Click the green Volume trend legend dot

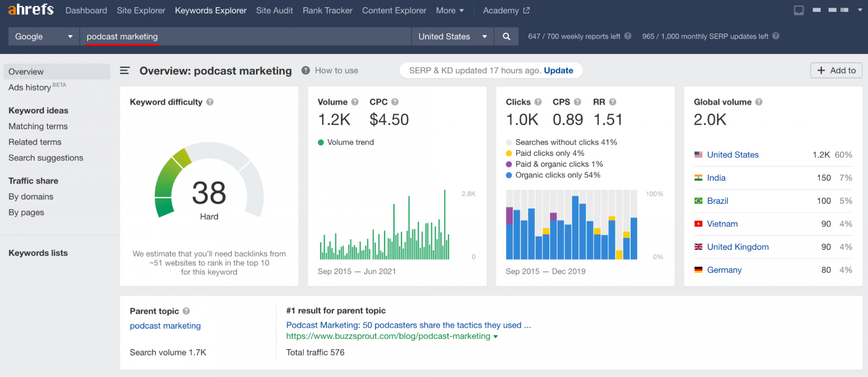[x=321, y=142]
